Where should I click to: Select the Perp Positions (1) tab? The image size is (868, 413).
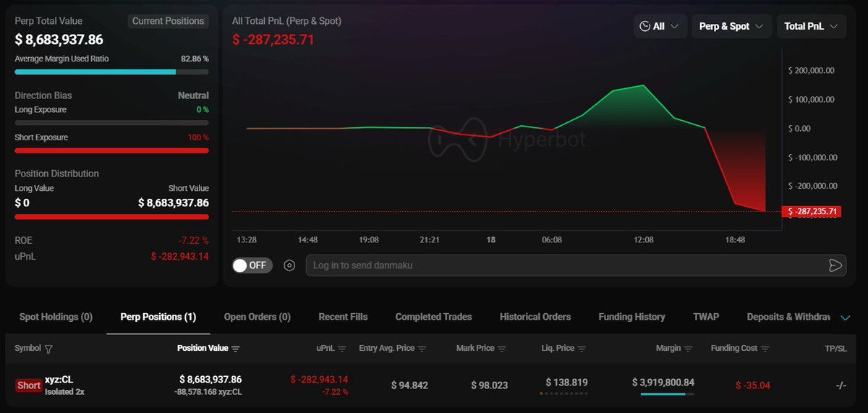coord(158,317)
